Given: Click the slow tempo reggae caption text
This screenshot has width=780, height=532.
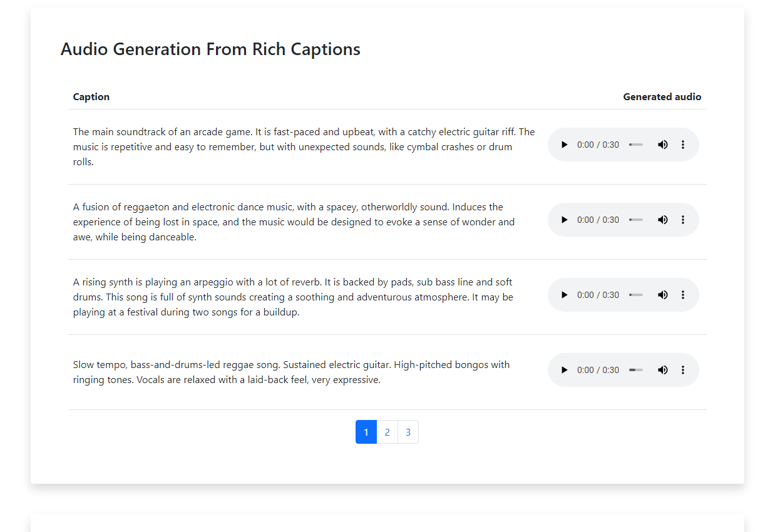Looking at the screenshot, I should pyautogui.click(x=292, y=372).
